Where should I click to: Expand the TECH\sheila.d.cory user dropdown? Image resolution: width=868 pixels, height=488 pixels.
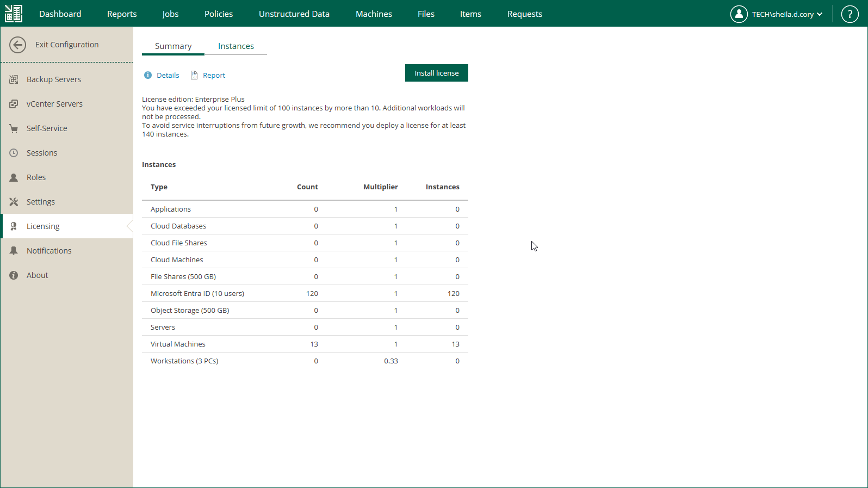[787, 14]
